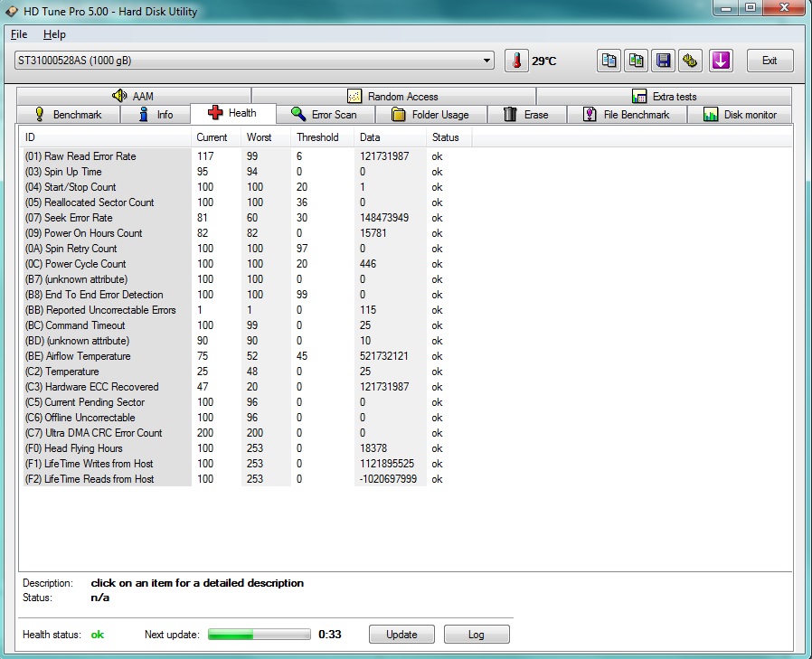The height and width of the screenshot is (659, 812).
Task: Click the Current column header
Action: click(216, 137)
